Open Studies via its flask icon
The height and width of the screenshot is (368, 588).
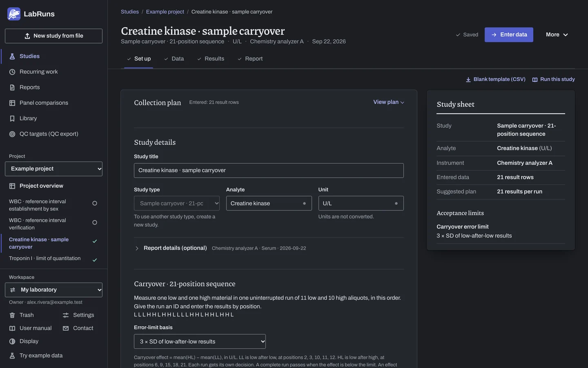tap(12, 56)
